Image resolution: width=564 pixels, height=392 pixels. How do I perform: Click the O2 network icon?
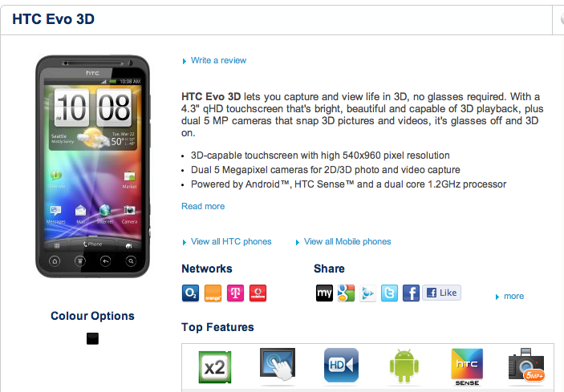(190, 293)
